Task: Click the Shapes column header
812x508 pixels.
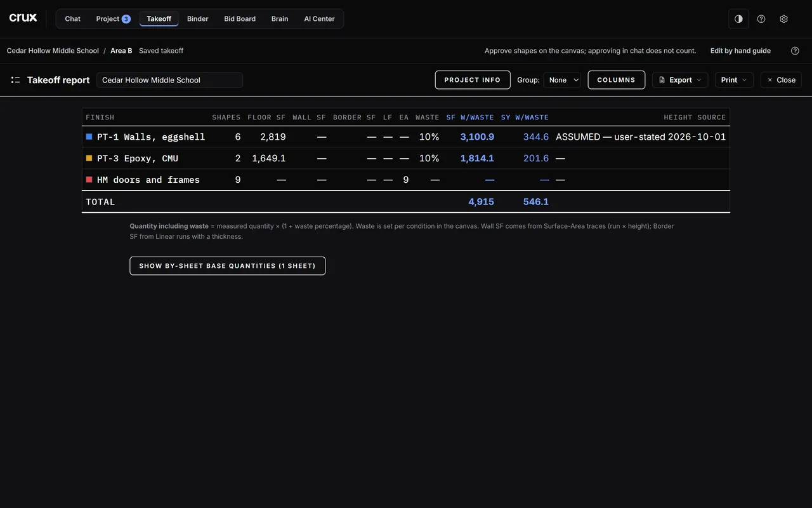Action: pos(226,117)
